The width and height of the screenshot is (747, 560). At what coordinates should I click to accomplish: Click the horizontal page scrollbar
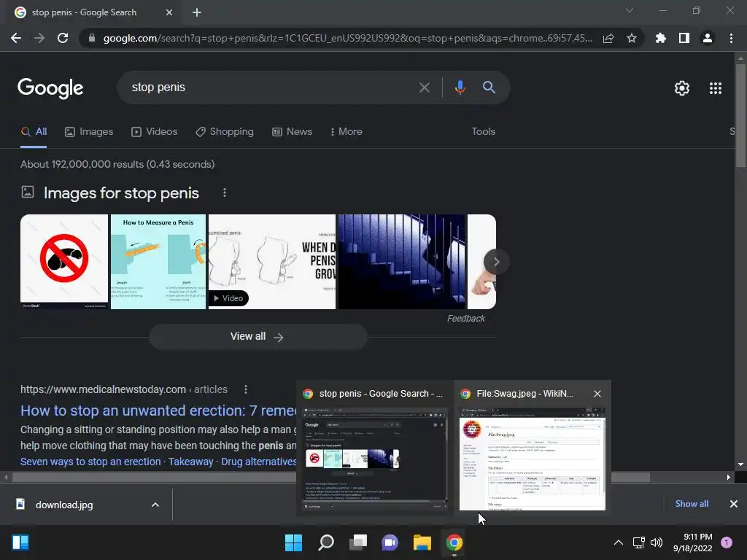[330, 477]
